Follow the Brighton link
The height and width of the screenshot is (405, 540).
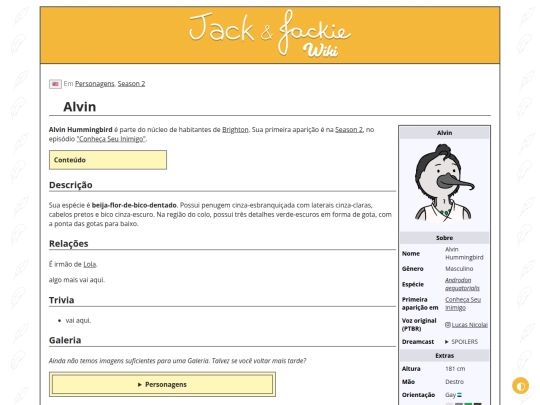tap(235, 129)
